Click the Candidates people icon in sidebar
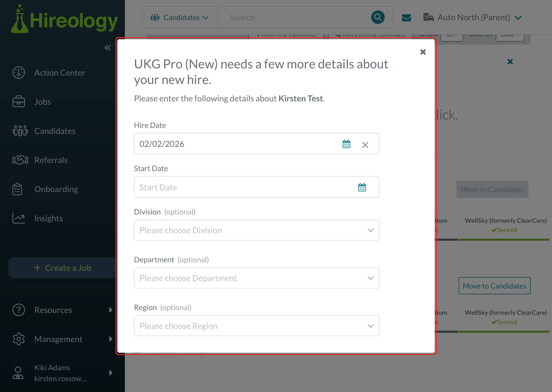 pyautogui.click(x=20, y=131)
